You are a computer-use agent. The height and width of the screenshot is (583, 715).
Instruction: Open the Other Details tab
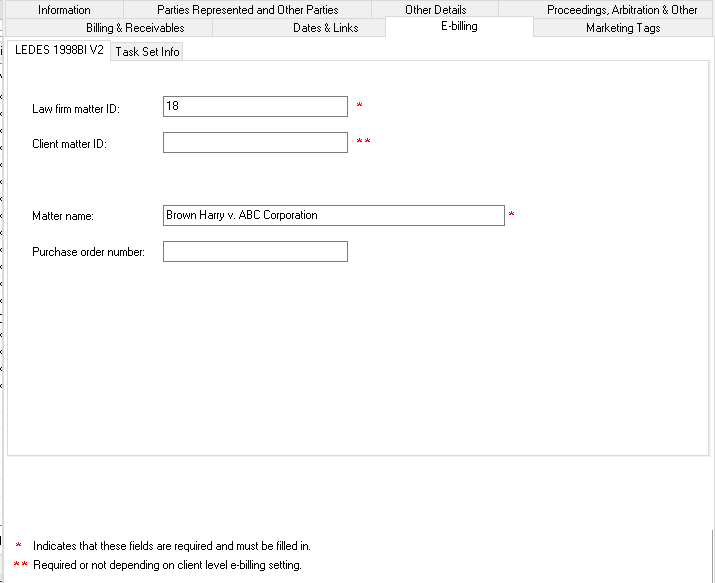tap(435, 10)
